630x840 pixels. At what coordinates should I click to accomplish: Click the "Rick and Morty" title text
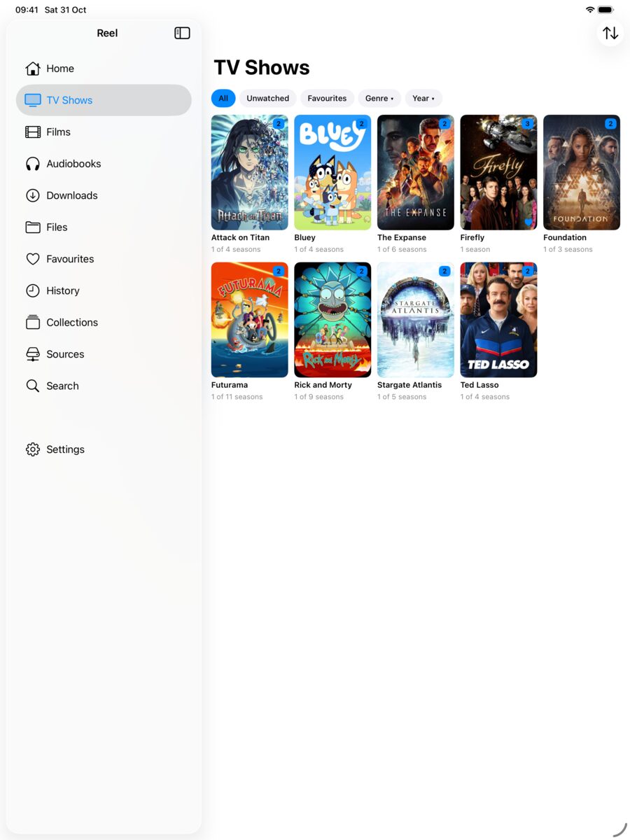(x=323, y=385)
